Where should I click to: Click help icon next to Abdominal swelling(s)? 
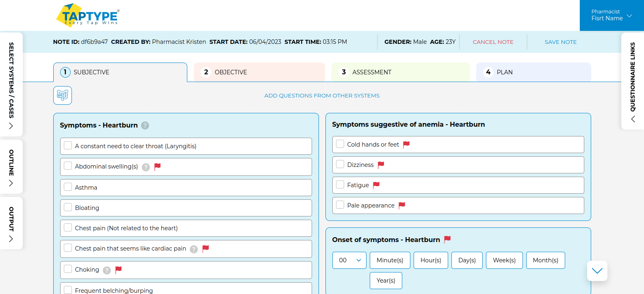pyautogui.click(x=146, y=167)
